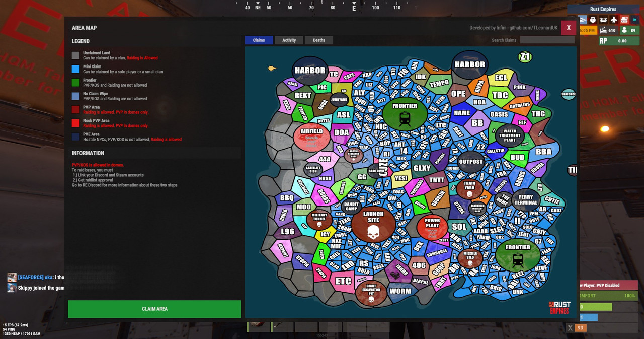644x339 pixels.
Task: Switch to the Claims tab
Action: coord(259,40)
